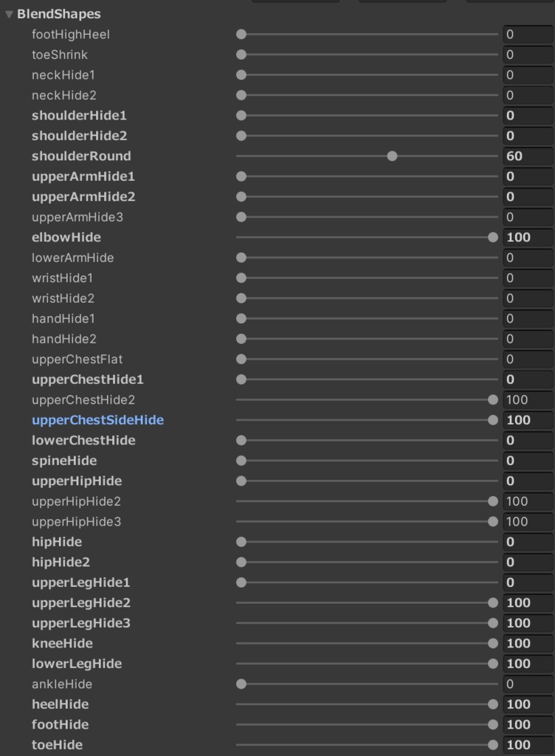Click the shoulderRound slider handle
The height and width of the screenshot is (756, 555).
(x=392, y=156)
